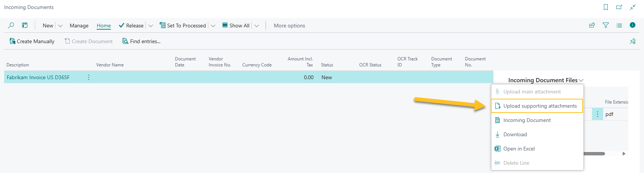This screenshot has height=173, width=644.
Task: Expand the Release dropdown arrow
Action: tap(151, 26)
